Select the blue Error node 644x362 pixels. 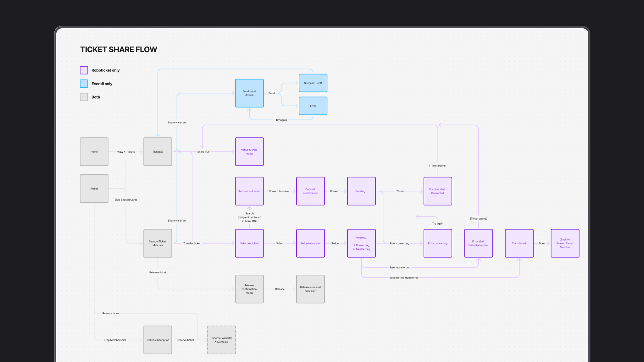(313, 106)
